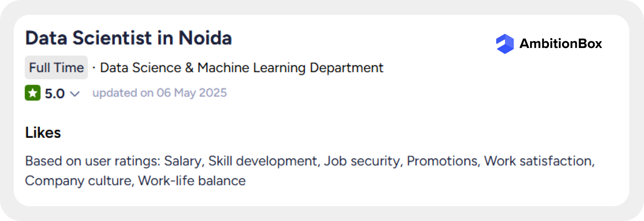
Task: Click the green star rating icon
Action: pos(32,93)
